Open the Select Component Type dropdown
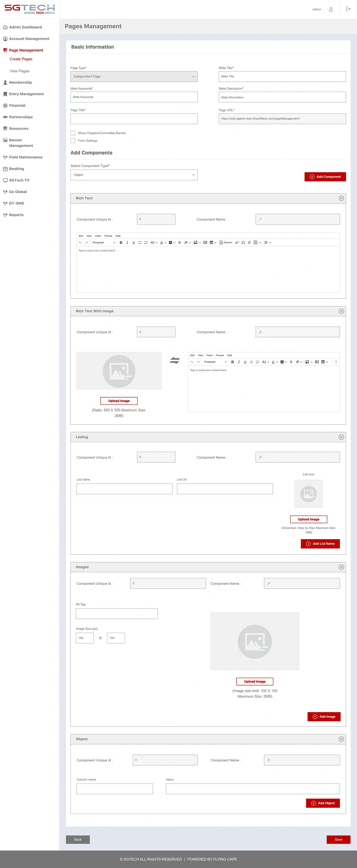The height and width of the screenshot is (868, 357). click(x=134, y=174)
